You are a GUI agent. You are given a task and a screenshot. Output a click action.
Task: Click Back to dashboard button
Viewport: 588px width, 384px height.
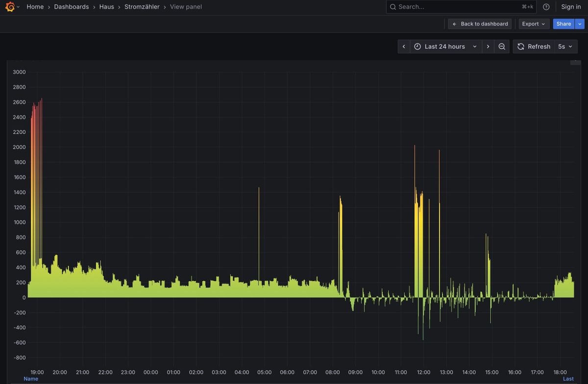pos(480,24)
